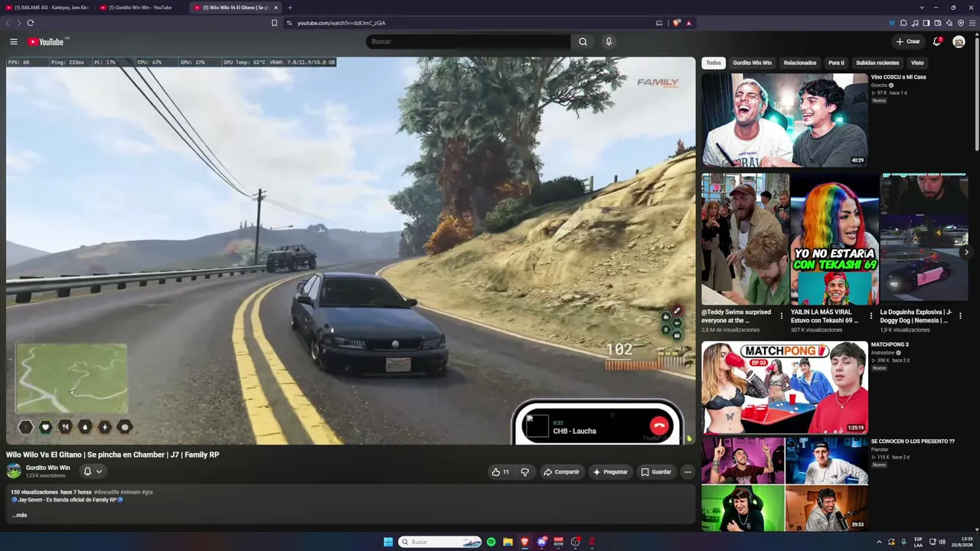This screenshot has height=551, width=980.
Task: Select the Relacionados filter chip
Action: coord(800,63)
